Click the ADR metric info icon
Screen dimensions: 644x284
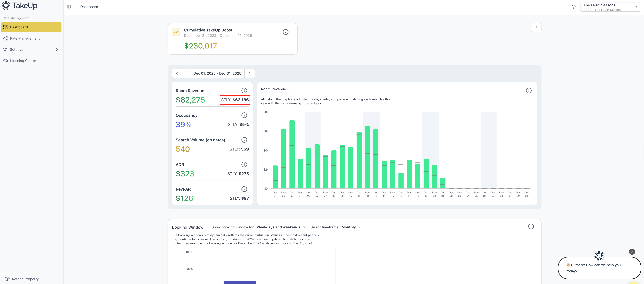pos(244,164)
